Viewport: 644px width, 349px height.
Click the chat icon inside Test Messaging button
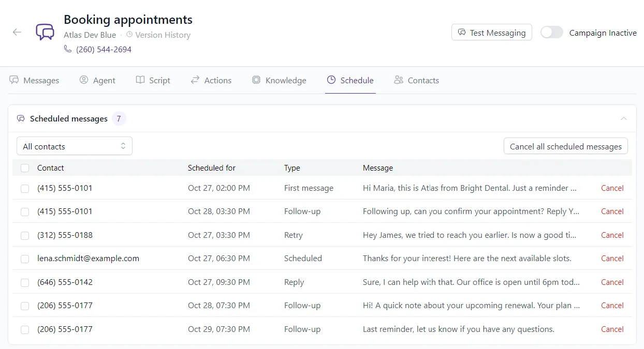(x=462, y=33)
